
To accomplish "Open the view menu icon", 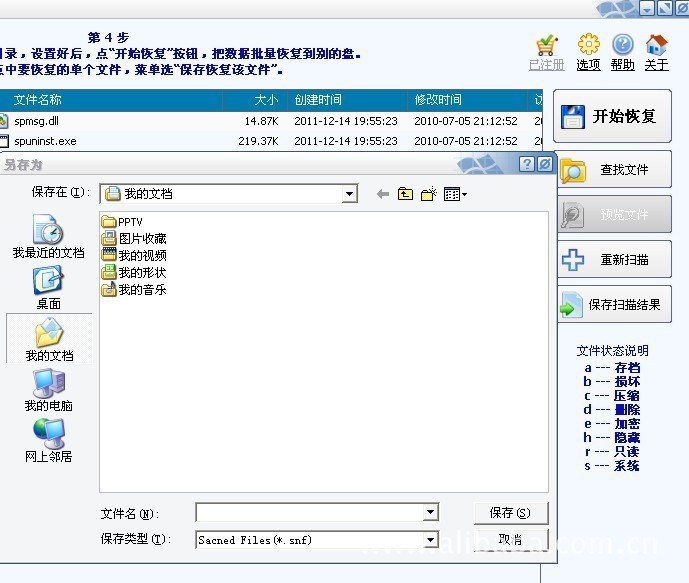I will click(455, 194).
